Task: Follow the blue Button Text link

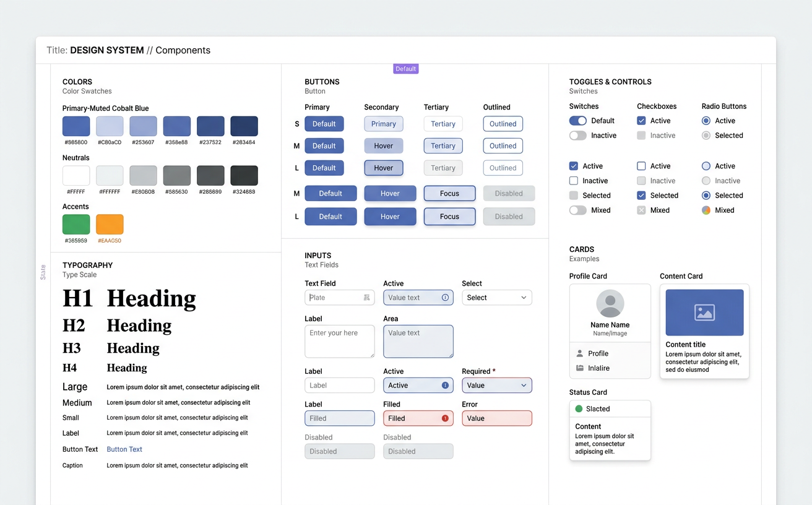Action: [x=124, y=449]
